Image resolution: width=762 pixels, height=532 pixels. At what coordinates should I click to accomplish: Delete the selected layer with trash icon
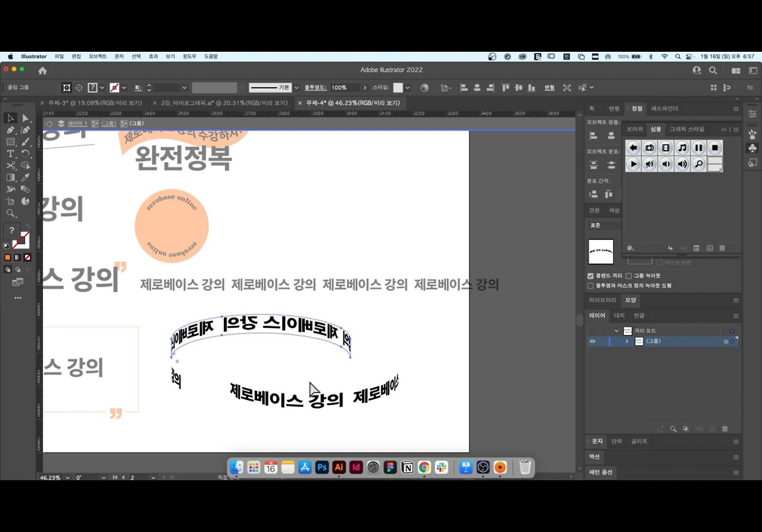point(724,428)
